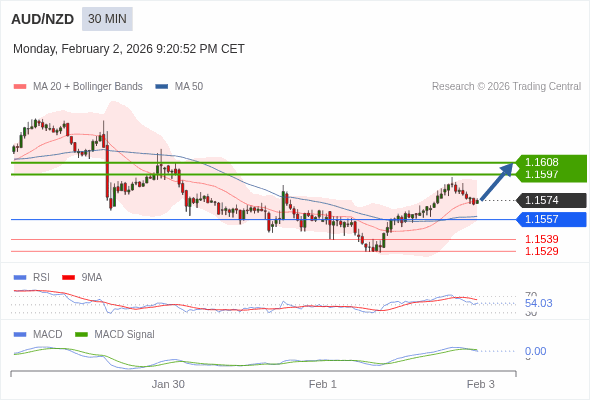Click the MA 50 legend label
Viewport: 590px width, 400px height.
(189, 87)
